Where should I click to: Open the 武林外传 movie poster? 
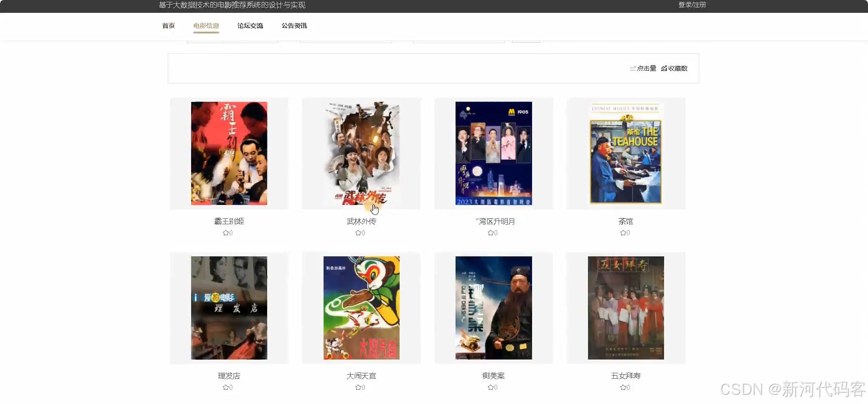tap(361, 153)
